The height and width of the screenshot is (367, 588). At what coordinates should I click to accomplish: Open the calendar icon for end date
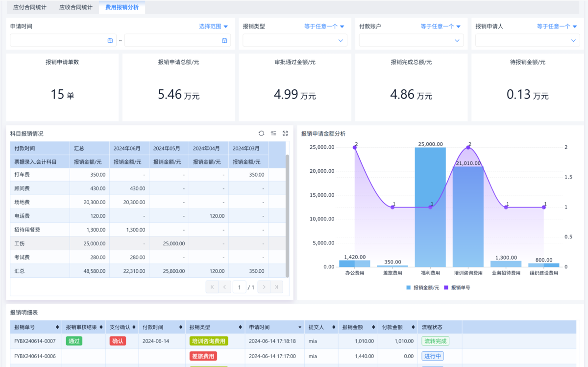224,40
